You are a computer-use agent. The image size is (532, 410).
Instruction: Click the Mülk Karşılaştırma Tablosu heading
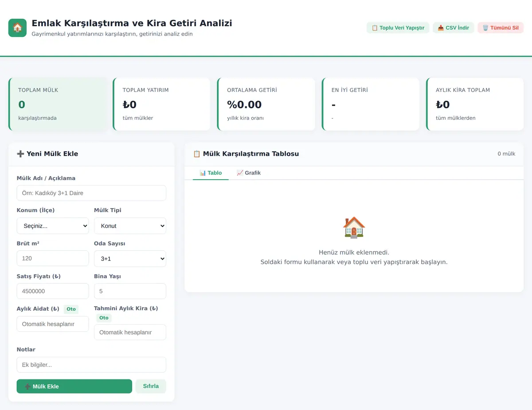pyautogui.click(x=246, y=154)
